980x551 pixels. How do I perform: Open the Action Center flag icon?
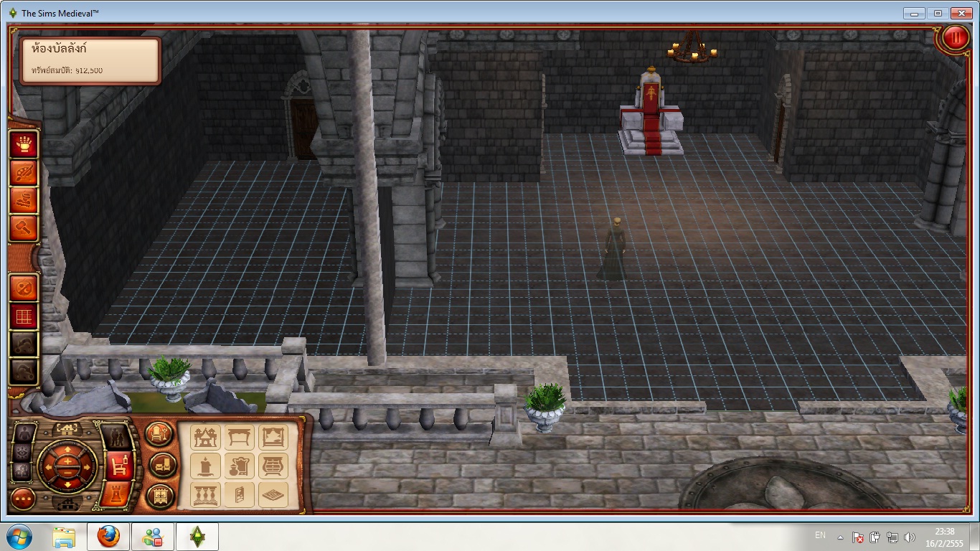click(x=858, y=537)
